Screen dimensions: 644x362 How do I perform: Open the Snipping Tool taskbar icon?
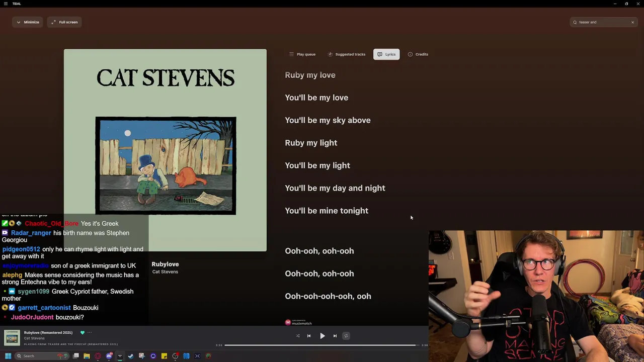click(142, 356)
